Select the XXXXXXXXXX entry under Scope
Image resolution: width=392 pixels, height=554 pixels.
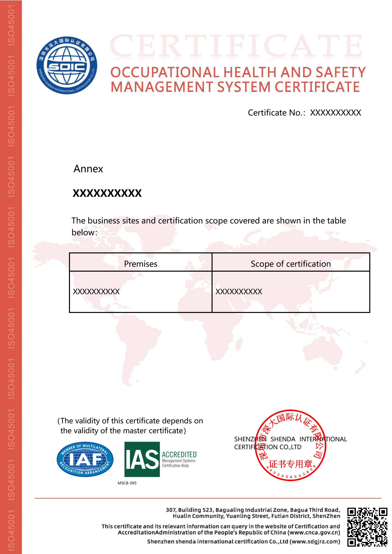click(x=239, y=292)
